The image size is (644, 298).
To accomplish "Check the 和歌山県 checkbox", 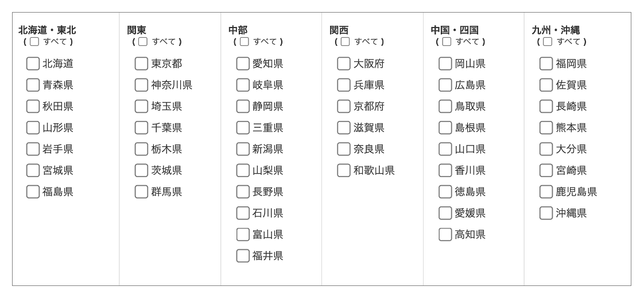I will (x=344, y=171).
